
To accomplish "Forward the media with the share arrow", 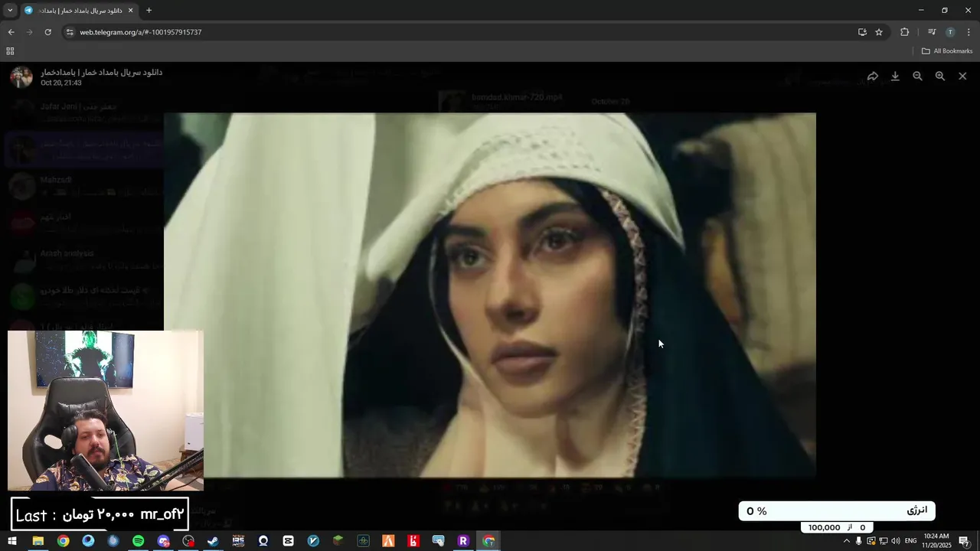I will [x=872, y=77].
